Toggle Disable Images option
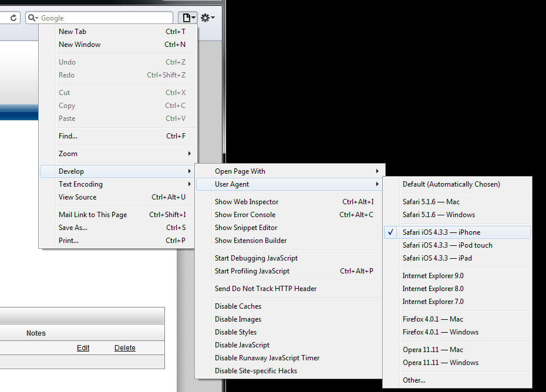Image resolution: width=546 pixels, height=392 pixels. [289, 319]
